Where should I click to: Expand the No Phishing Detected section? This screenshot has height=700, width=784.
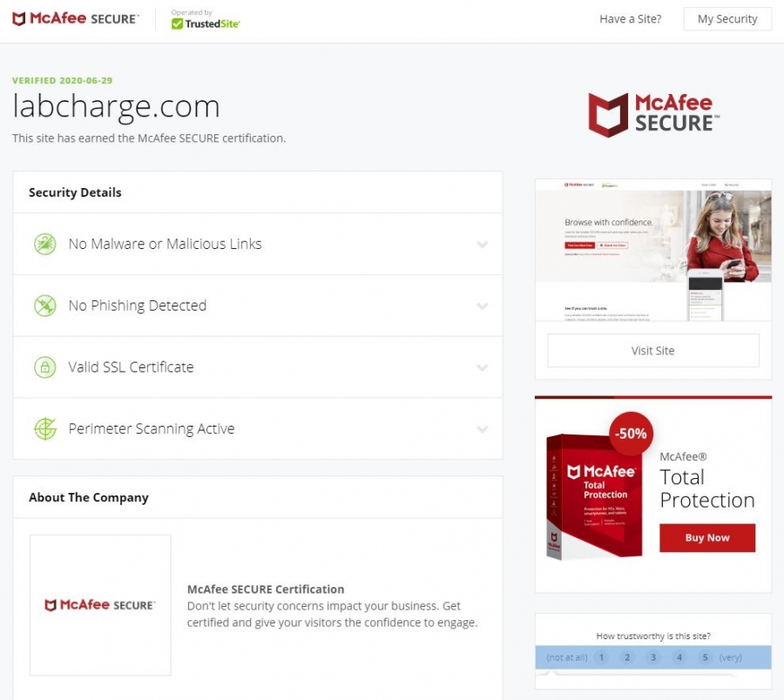coord(482,306)
